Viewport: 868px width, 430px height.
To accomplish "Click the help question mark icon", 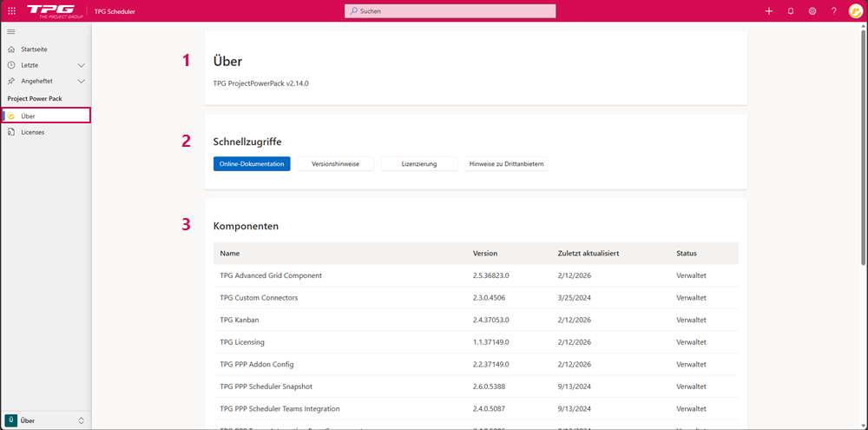I will coord(833,11).
